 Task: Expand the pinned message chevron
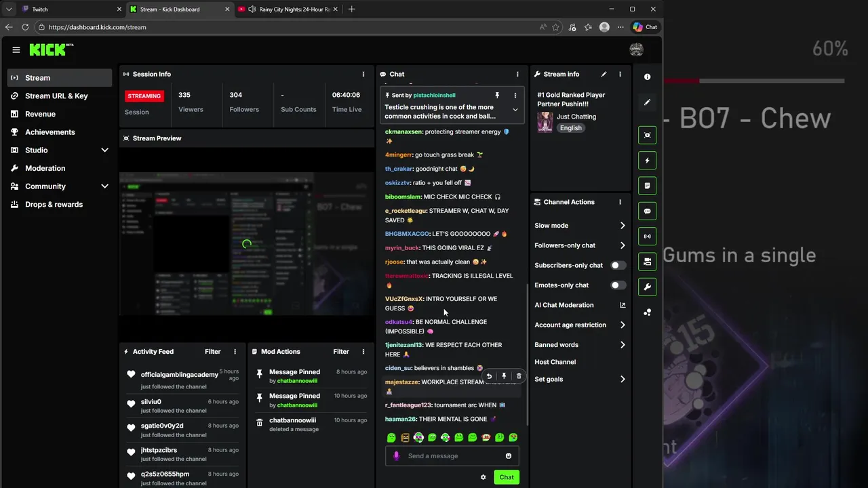[515, 110]
